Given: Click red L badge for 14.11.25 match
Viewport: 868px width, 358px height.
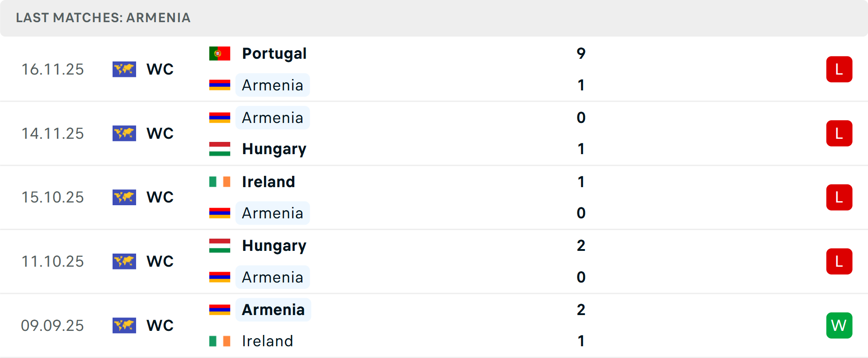Looking at the screenshot, I should (x=839, y=133).
